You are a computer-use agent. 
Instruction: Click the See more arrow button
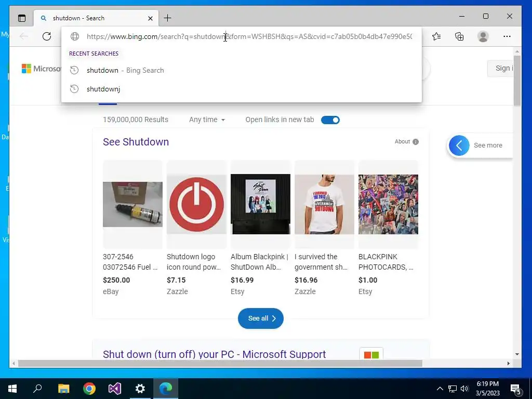click(x=459, y=145)
